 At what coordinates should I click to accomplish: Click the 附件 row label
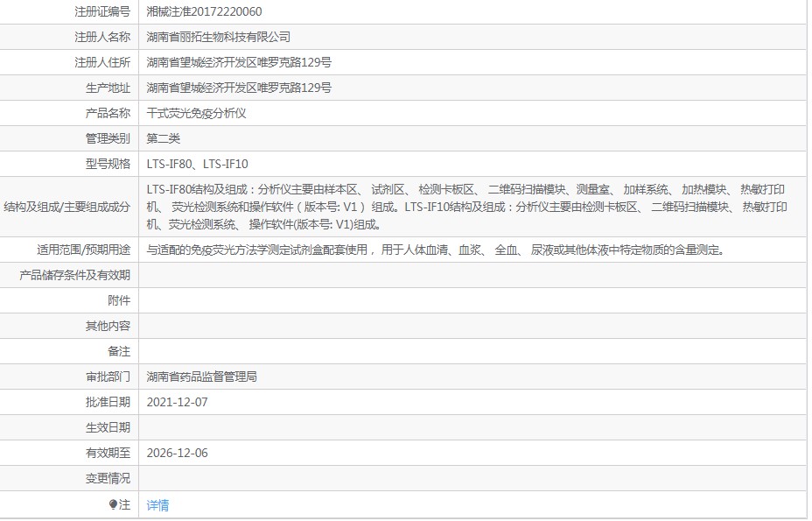[x=118, y=300]
